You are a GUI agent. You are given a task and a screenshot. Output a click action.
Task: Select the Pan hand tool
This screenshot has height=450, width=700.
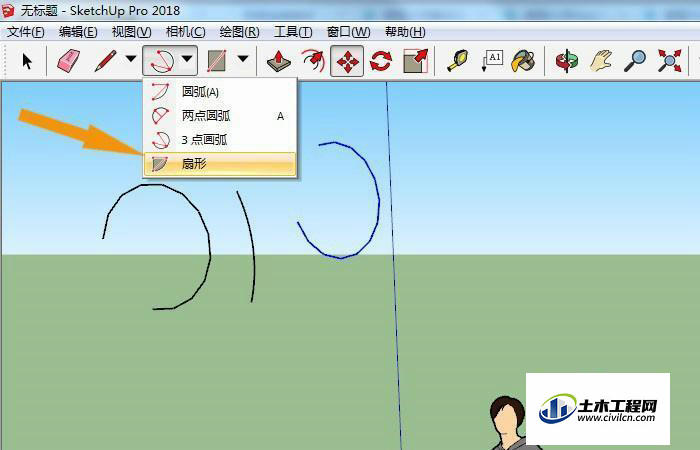click(601, 61)
